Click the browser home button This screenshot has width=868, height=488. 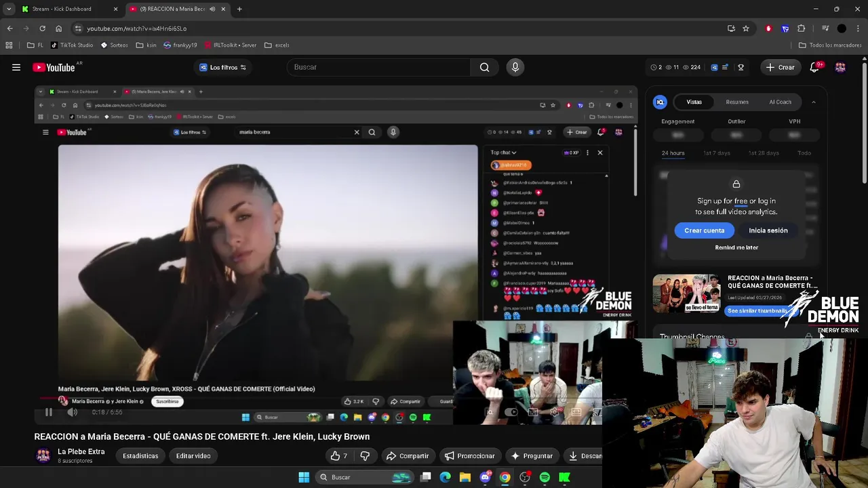pos(58,28)
